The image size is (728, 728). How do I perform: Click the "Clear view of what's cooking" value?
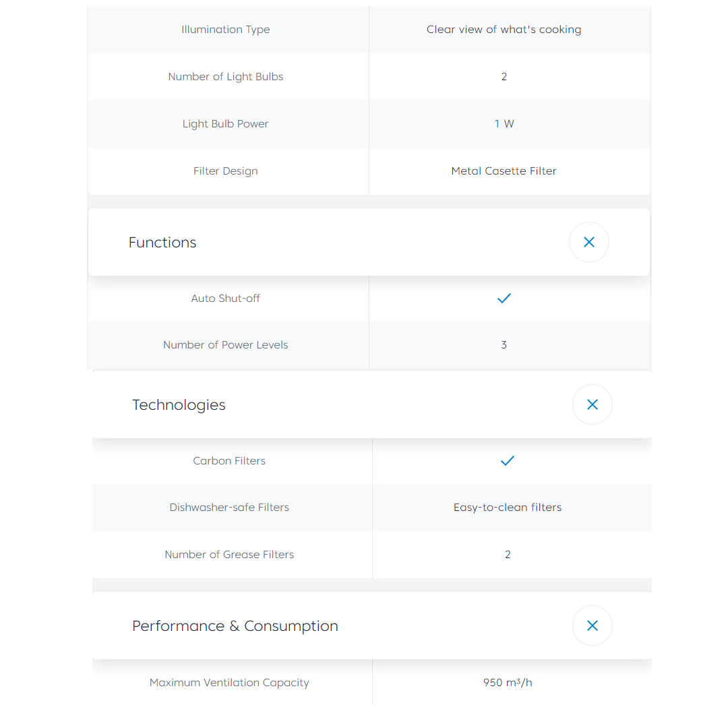click(504, 30)
